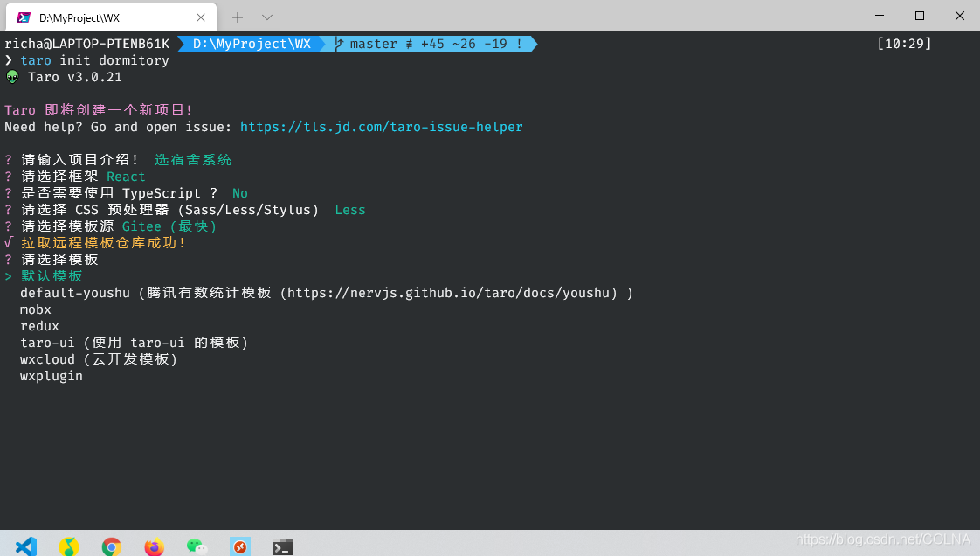Select the taro-ui template option

point(134,343)
